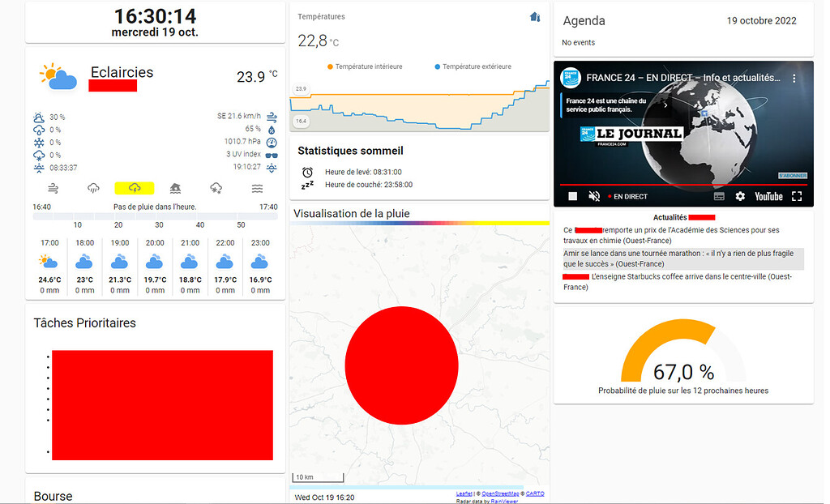Viewport: 830px width, 504px height.
Task: Select the snow forecast icon
Action: click(x=215, y=188)
